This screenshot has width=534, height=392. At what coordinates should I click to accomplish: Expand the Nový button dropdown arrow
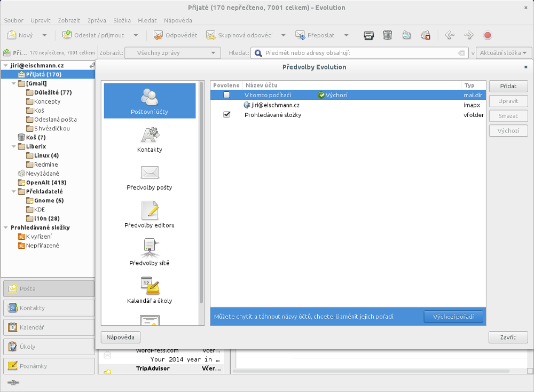click(44, 35)
